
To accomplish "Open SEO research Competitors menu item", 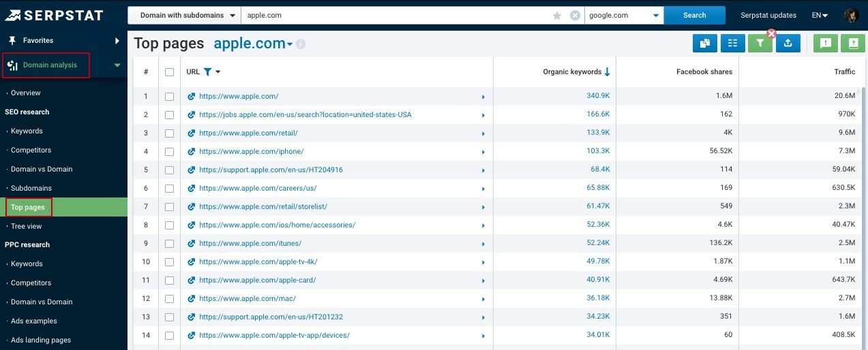I will click(31, 150).
